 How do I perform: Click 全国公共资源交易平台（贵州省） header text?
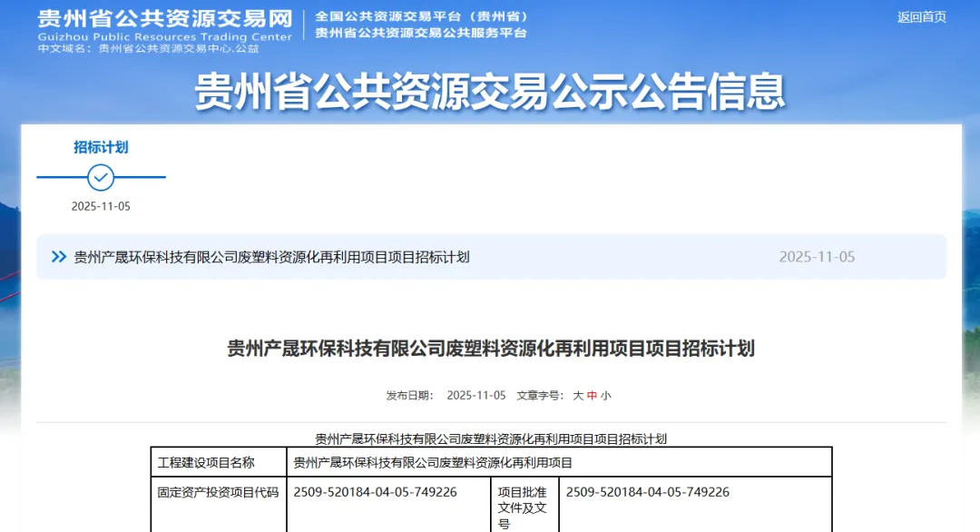tap(422, 17)
